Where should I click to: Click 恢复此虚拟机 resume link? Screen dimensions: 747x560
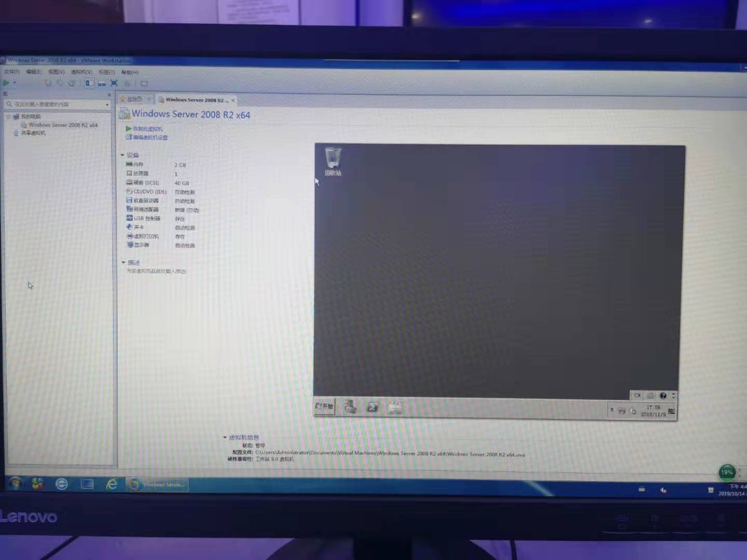point(147,129)
